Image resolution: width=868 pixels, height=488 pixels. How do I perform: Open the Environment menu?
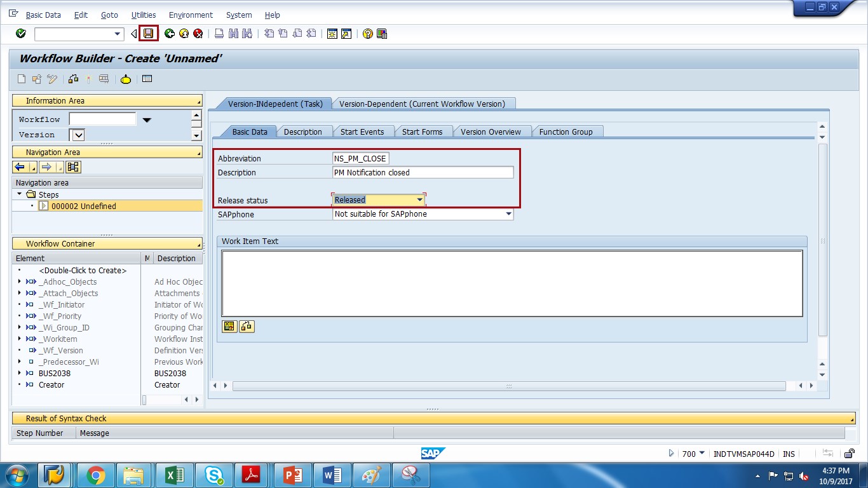tap(191, 15)
